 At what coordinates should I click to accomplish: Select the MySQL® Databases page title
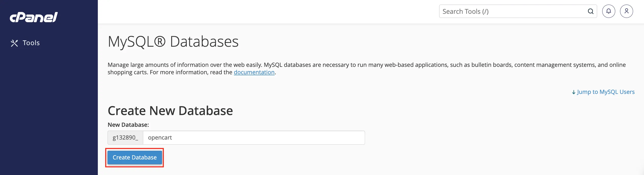[173, 42]
